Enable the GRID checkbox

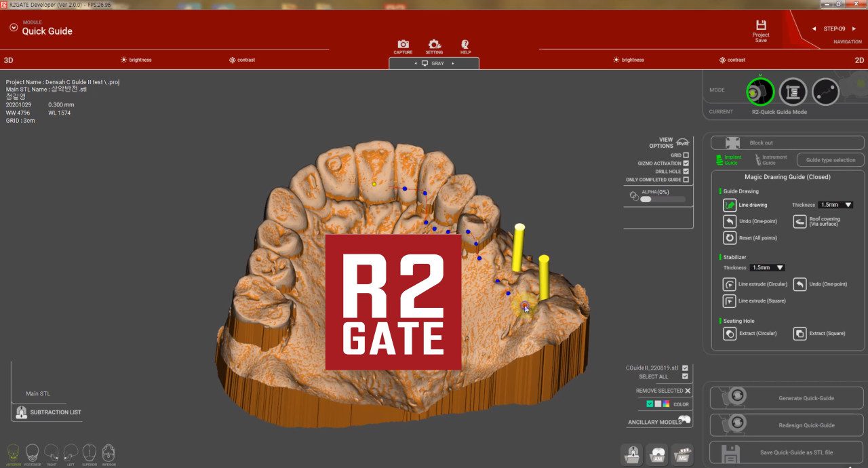[x=686, y=155]
